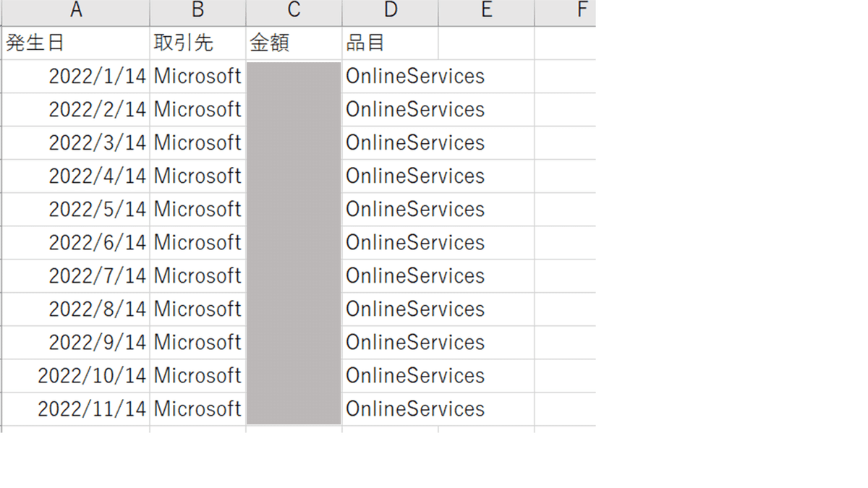Select column E header
This screenshot has width=868, height=488.
coord(486,12)
